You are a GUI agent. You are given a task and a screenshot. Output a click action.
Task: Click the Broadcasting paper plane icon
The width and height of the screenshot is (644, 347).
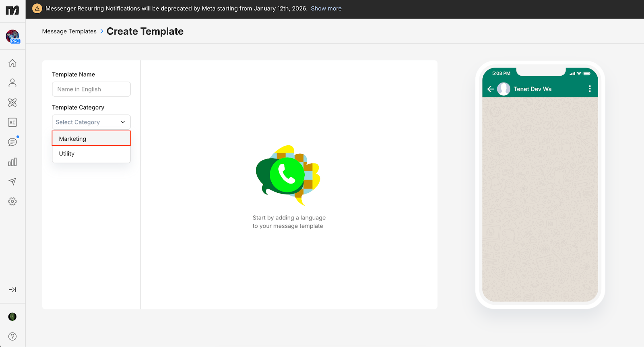point(12,182)
